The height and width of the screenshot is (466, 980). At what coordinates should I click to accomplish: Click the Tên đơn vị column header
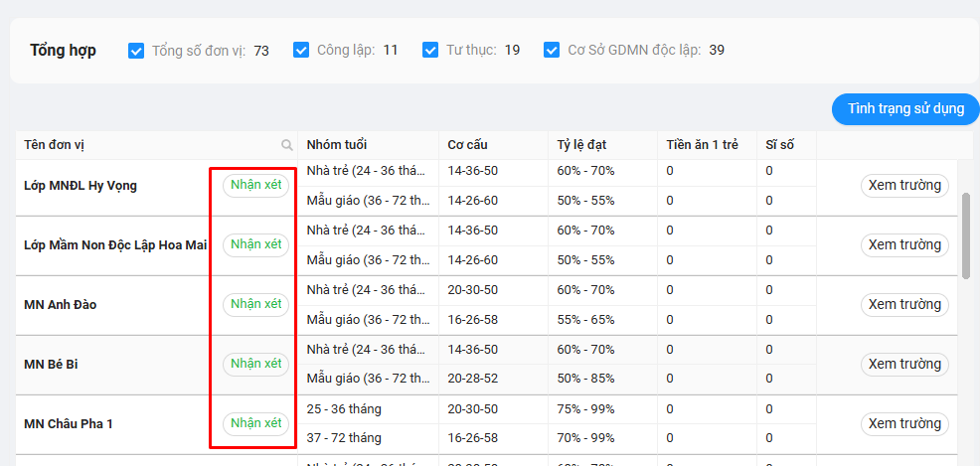pyautogui.click(x=55, y=145)
